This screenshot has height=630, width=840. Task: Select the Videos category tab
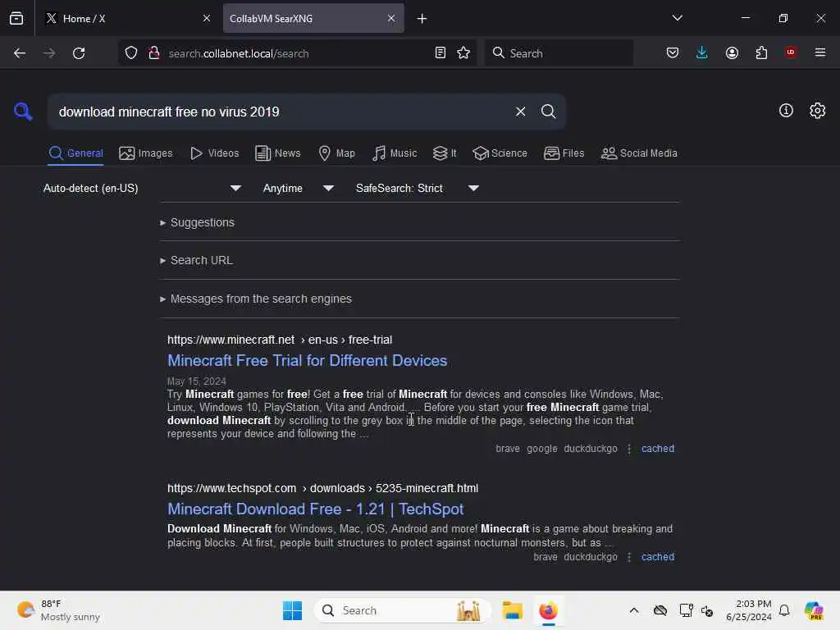click(214, 153)
